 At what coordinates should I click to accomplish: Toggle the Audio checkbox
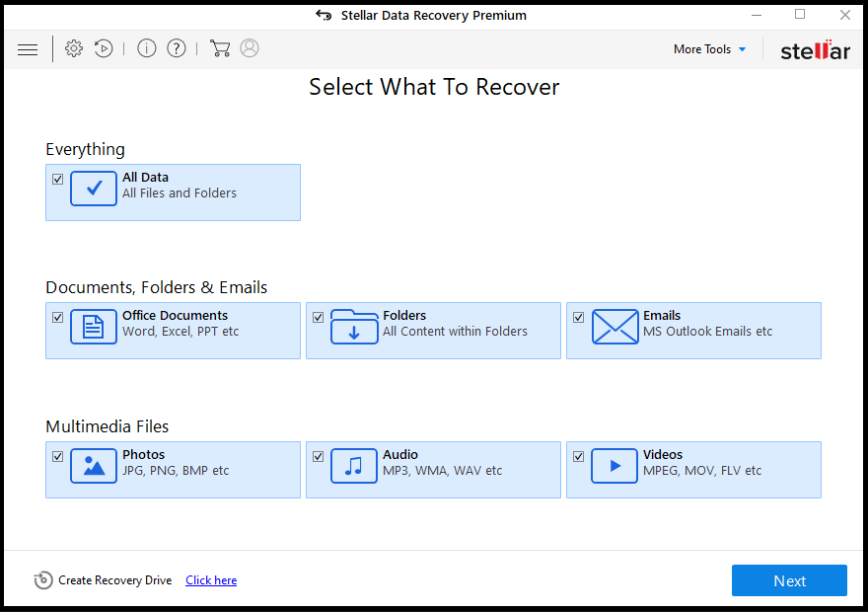point(319,456)
